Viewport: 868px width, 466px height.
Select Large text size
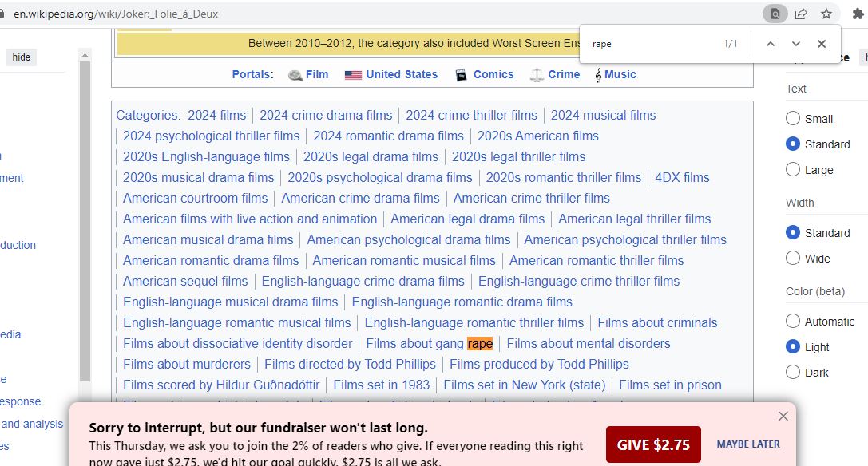pos(793,169)
